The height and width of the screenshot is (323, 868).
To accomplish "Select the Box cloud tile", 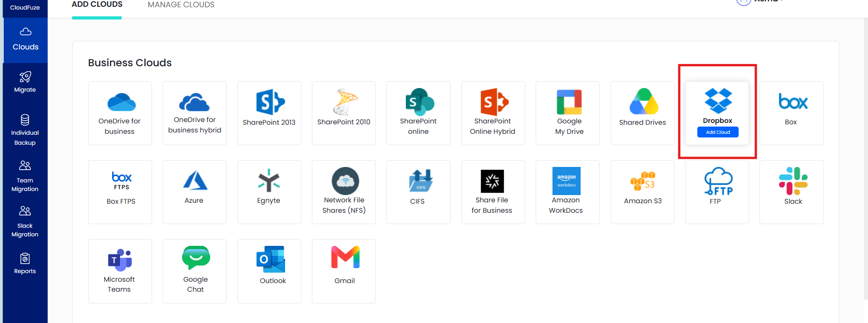I will point(791,113).
